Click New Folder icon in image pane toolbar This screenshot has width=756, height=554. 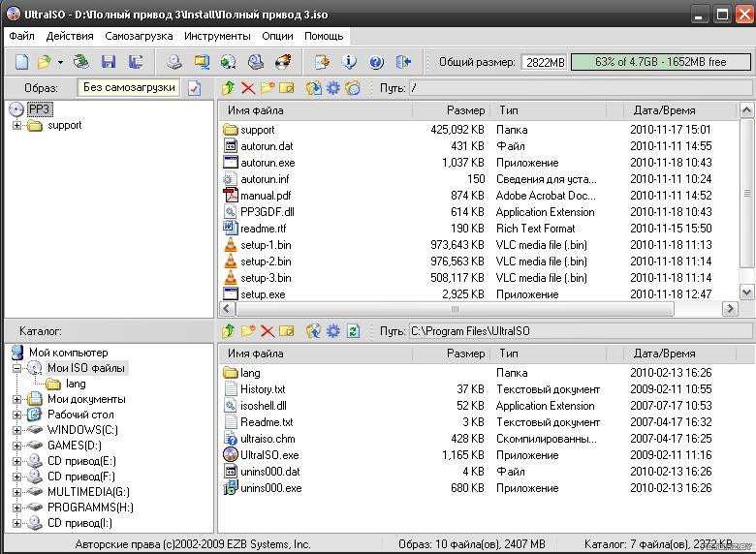268,88
